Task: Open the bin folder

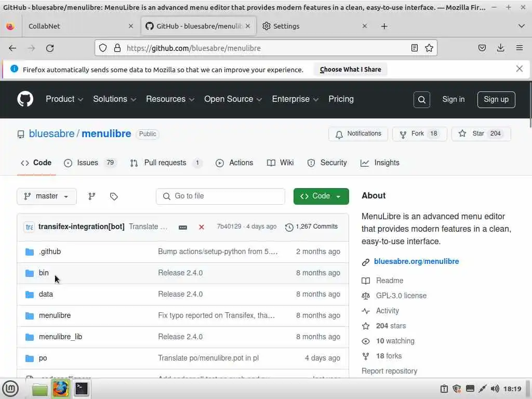Action: tap(44, 273)
